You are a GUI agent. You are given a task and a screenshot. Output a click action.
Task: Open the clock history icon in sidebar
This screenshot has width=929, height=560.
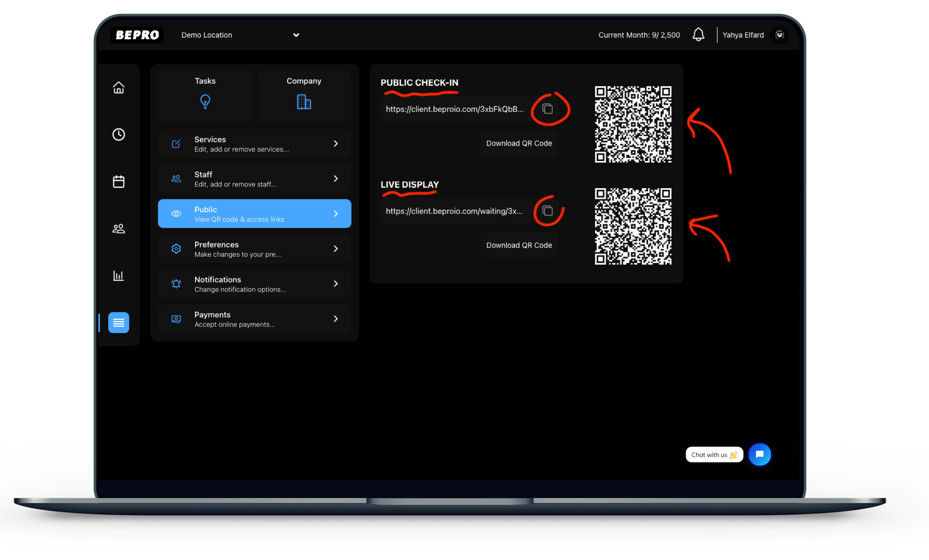pos(119,135)
